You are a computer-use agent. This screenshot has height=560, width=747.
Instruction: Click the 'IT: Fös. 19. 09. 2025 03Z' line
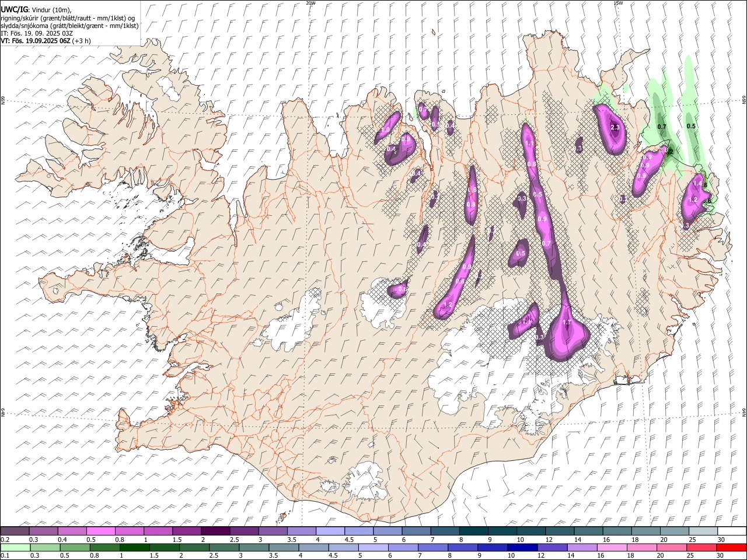pos(37,33)
